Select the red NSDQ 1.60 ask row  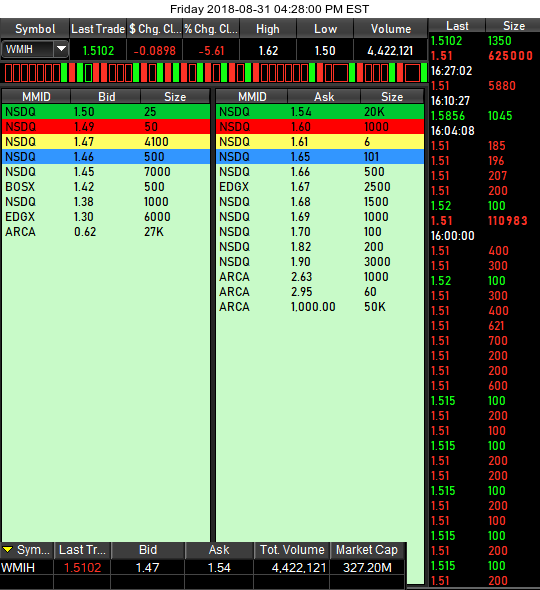coord(320,127)
